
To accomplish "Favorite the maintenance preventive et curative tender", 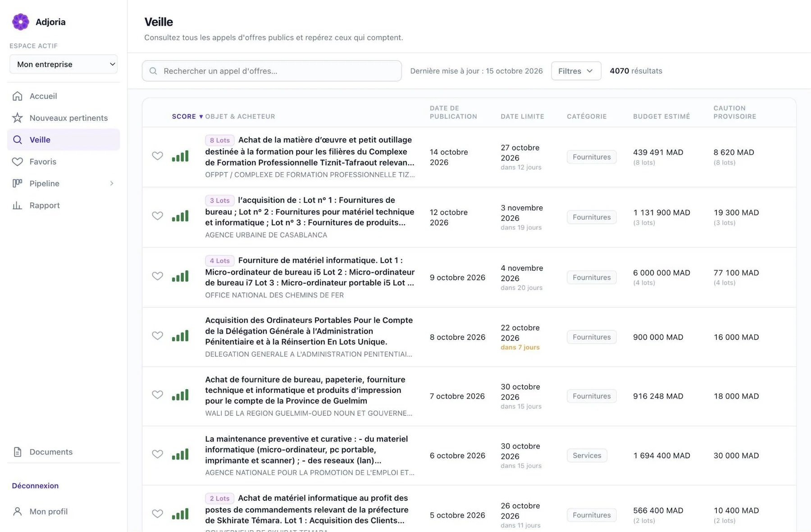I will point(157,454).
